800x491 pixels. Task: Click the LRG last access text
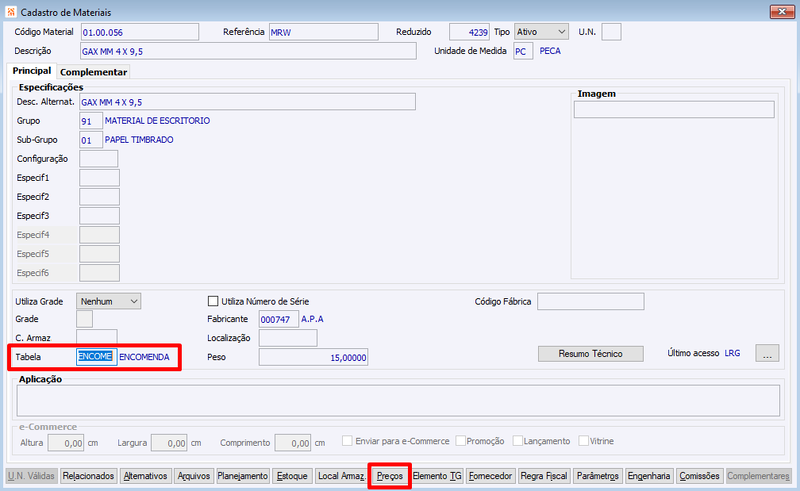(x=732, y=353)
